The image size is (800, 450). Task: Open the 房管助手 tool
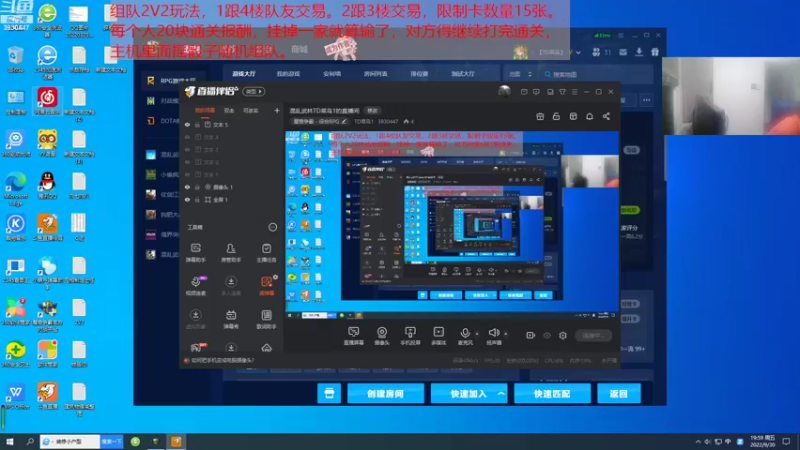(231, 253)
